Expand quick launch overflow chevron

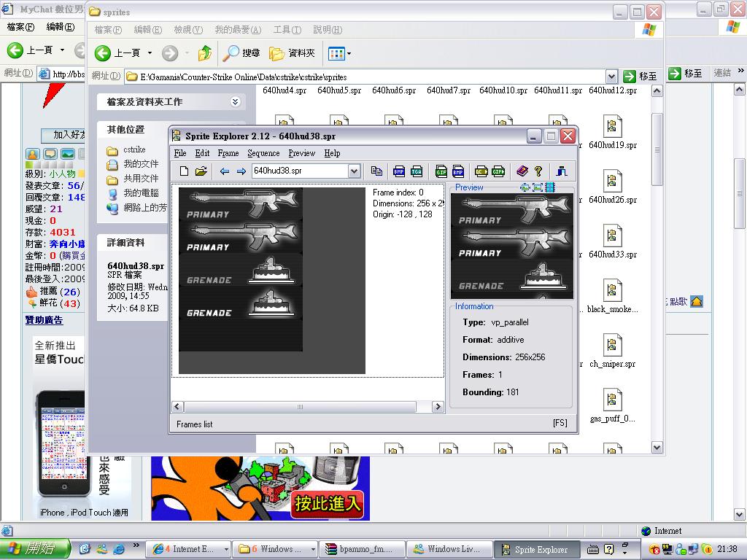(136, 545)
